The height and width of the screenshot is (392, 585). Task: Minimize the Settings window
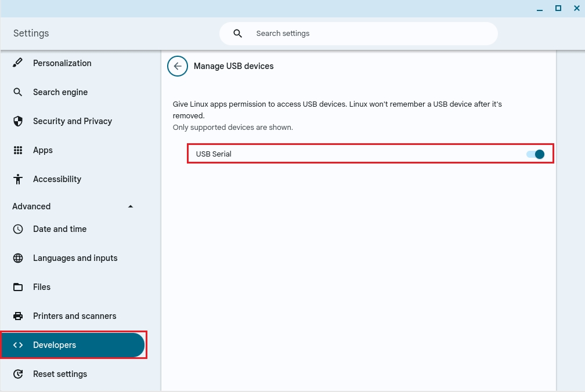click(539, 8)
